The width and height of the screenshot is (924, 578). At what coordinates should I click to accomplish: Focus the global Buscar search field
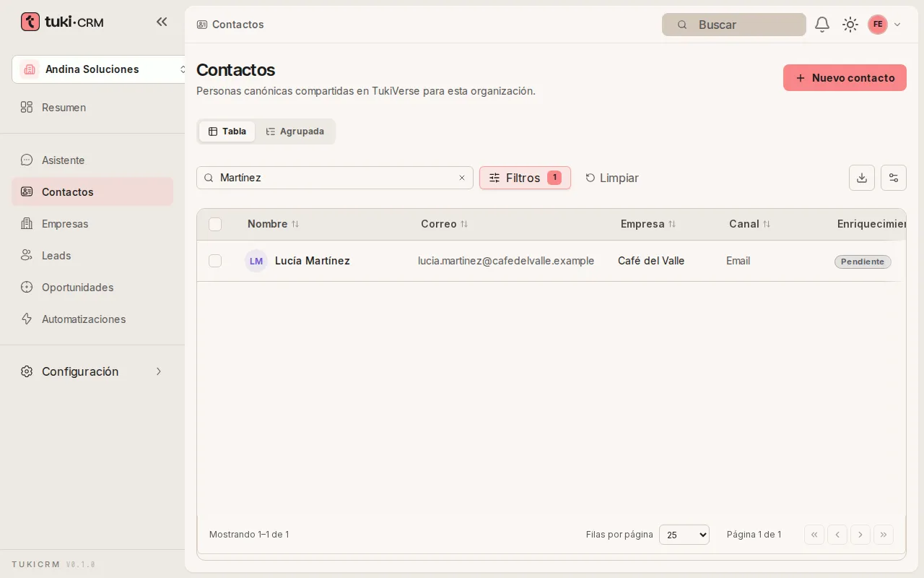[x=733, y=25]
